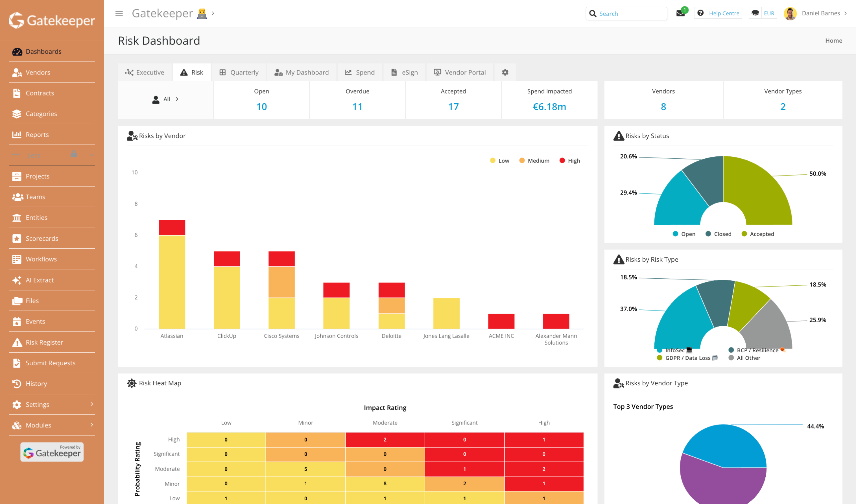Open Scorecards in the sidebar

(x=42, y=238)
